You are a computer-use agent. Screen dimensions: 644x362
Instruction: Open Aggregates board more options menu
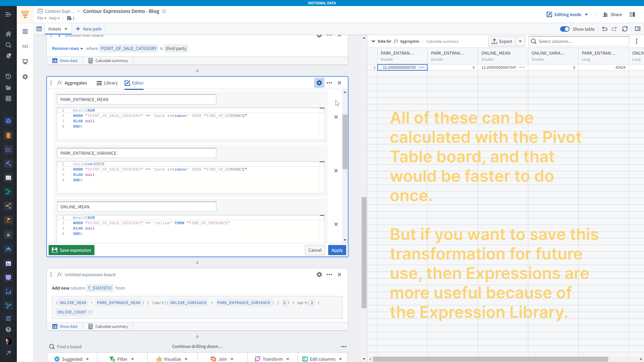(x=329, y=83)
